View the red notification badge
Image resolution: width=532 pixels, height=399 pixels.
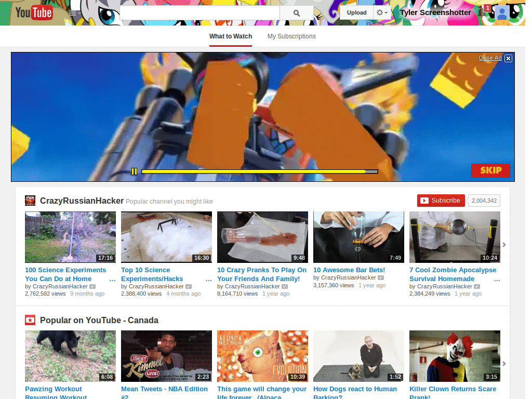pyautogui.click(x=487, y=8)
